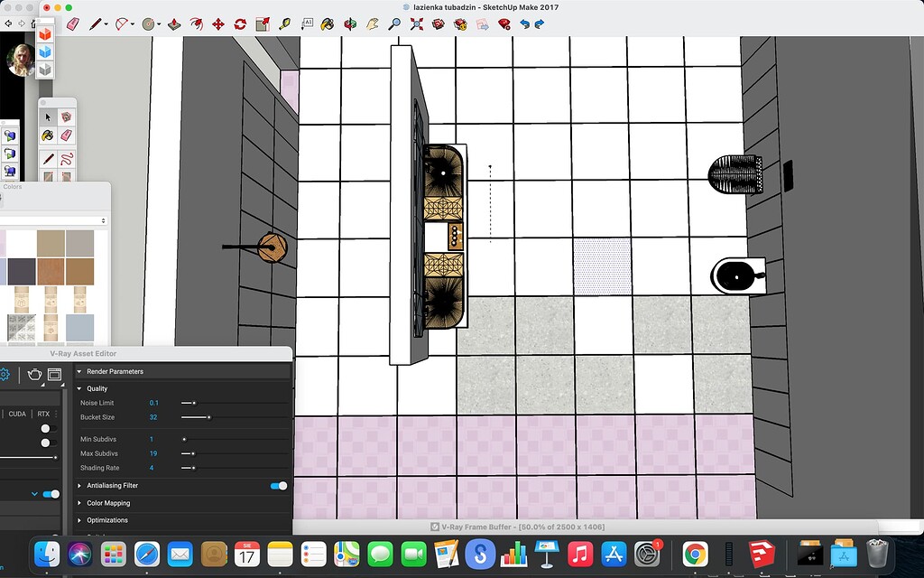Open V-Ray render settings gear in Asset Editor
Image resolution: width=924 pixels, height=578 pixels.
pyautogui.click(x=5, y=374)
